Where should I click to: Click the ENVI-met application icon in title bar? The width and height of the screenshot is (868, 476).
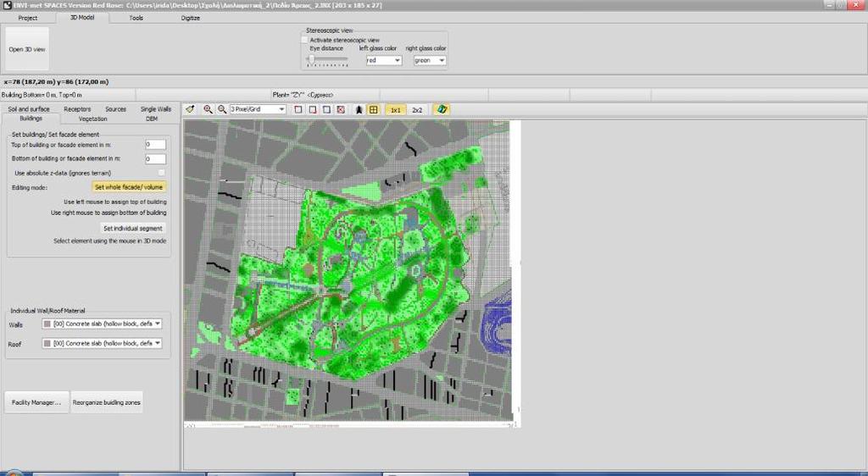coord(7,5)
